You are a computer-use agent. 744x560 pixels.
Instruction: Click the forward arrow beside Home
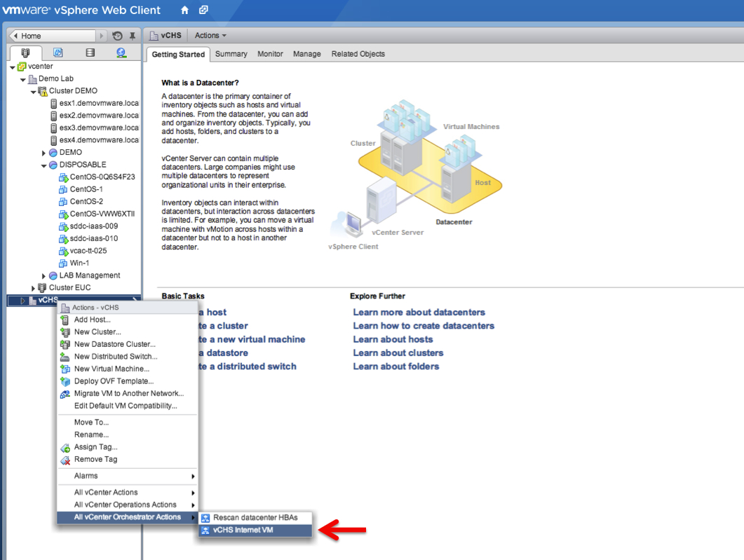101,36
